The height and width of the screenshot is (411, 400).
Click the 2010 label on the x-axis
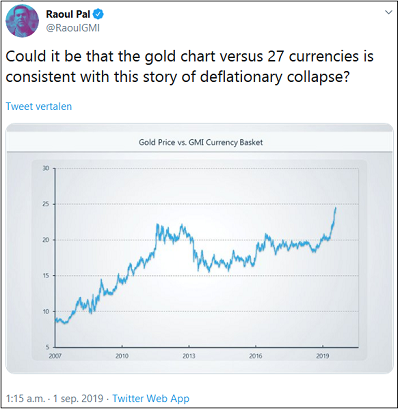[122, 356]
